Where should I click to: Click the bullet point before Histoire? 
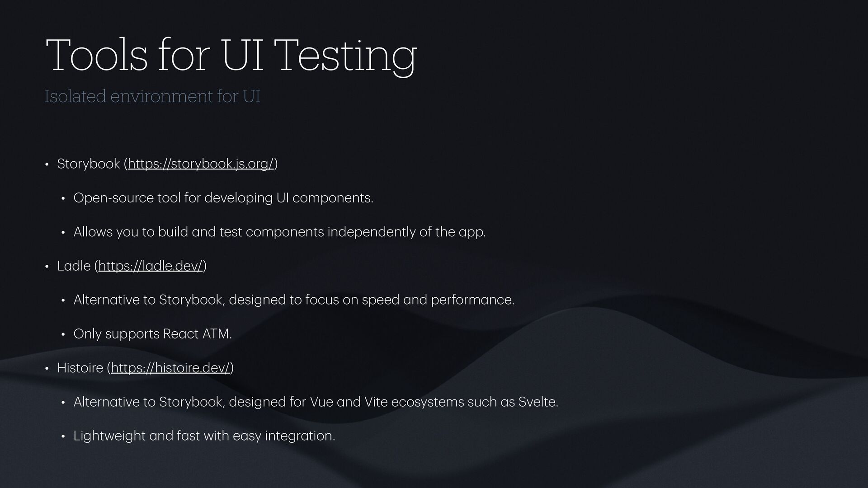[x=47, y=369]
